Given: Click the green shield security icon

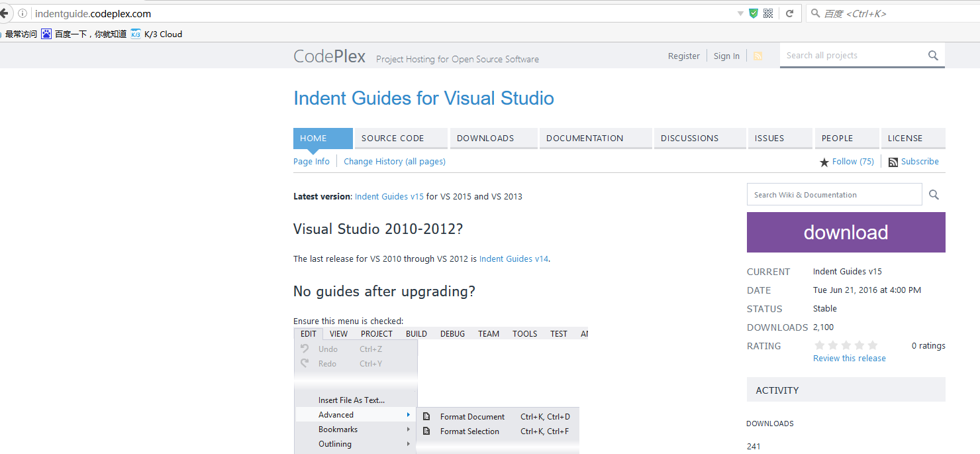Looking at the screenshot, I should [x=754, y=13].
